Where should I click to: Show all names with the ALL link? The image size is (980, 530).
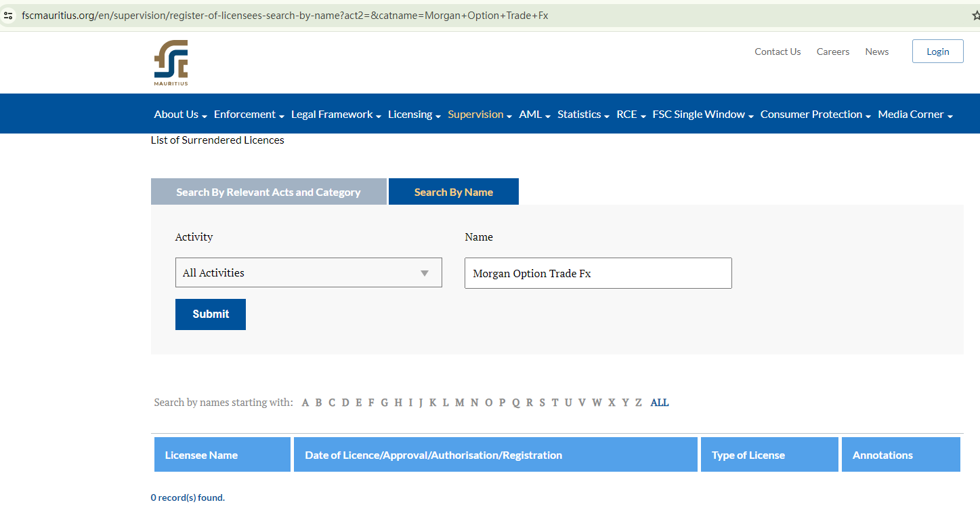(660, 403)
